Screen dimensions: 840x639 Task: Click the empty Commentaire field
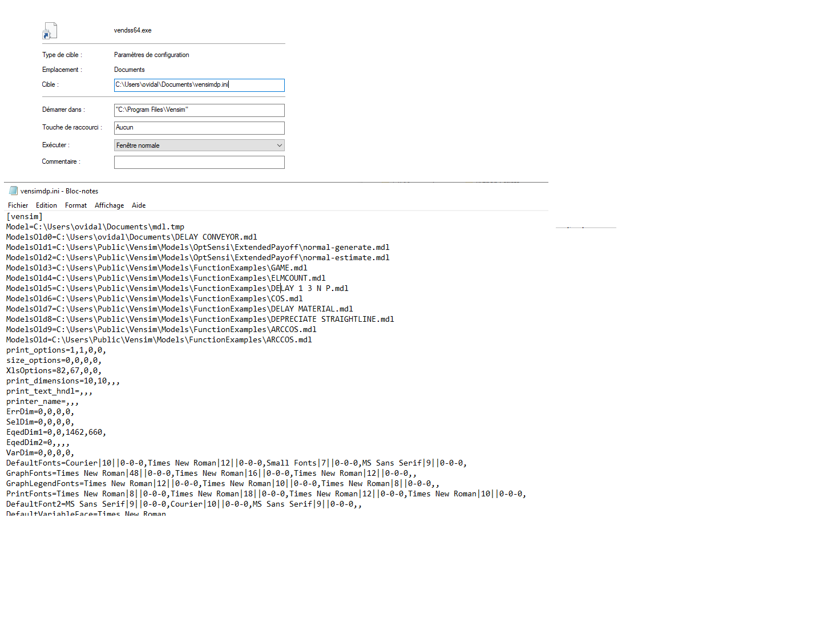199,162
